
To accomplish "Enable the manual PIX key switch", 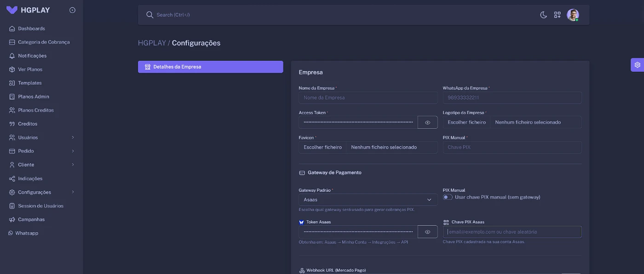I will point(448,197).
